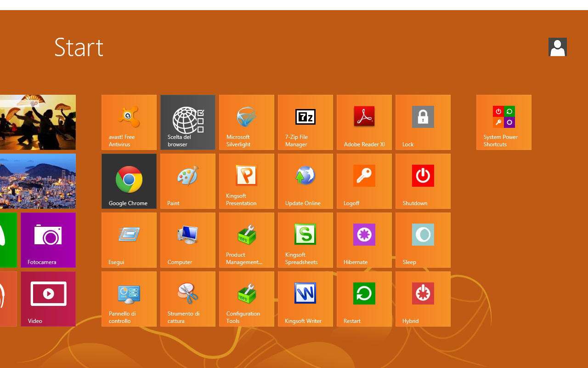This screenshot has height=368, width=588.
Task: Click the Shutdown tile
Action: coord(423,181)
